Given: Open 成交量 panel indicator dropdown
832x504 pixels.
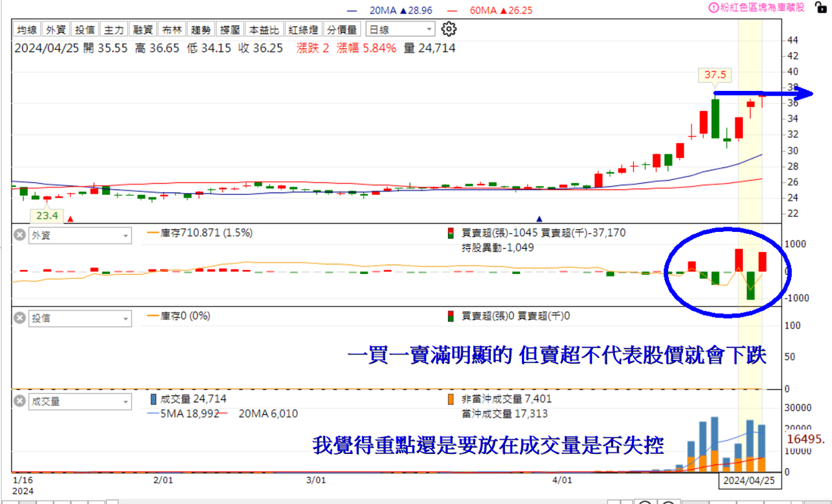Looking at the screenshot, I should click(80, 401).
